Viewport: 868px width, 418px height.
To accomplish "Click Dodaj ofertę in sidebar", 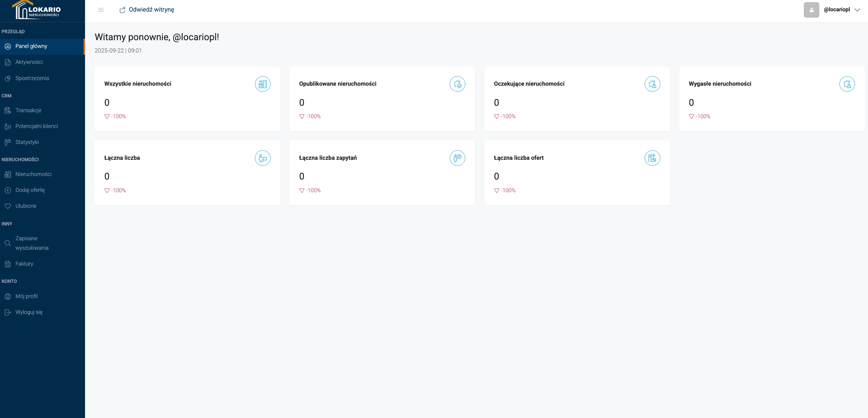I will 30,190.
